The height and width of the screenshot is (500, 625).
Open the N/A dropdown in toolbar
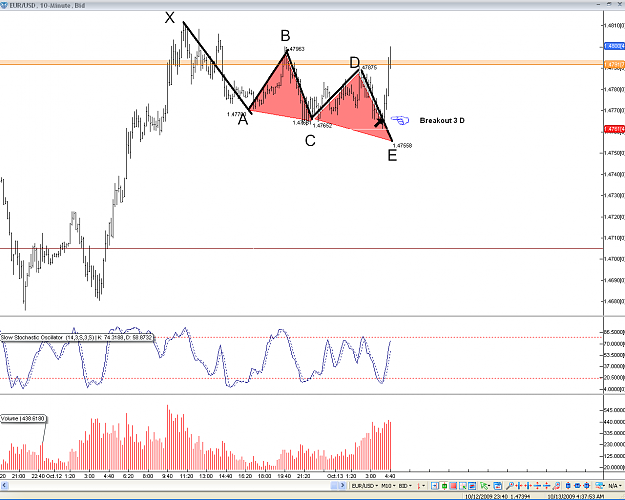(x=614, y=486)
